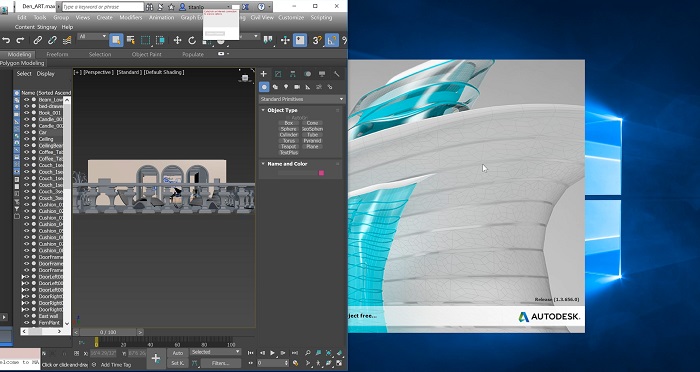Activate the Unlink Selection broken-chain icon
The image size is (700, 372).
pos(52,40)
